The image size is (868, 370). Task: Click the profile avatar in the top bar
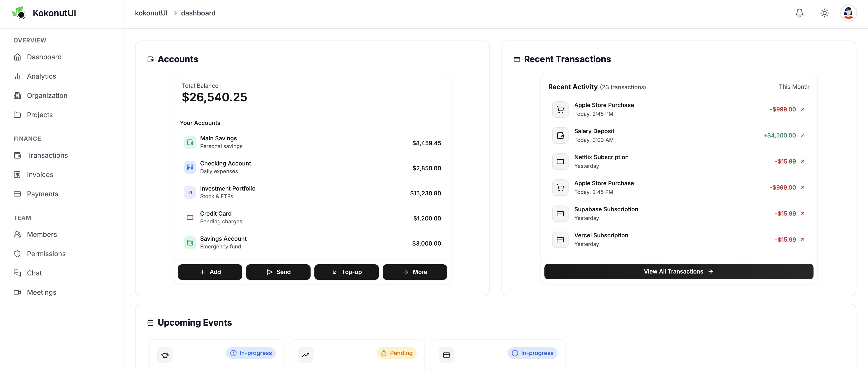pos(848,13)
